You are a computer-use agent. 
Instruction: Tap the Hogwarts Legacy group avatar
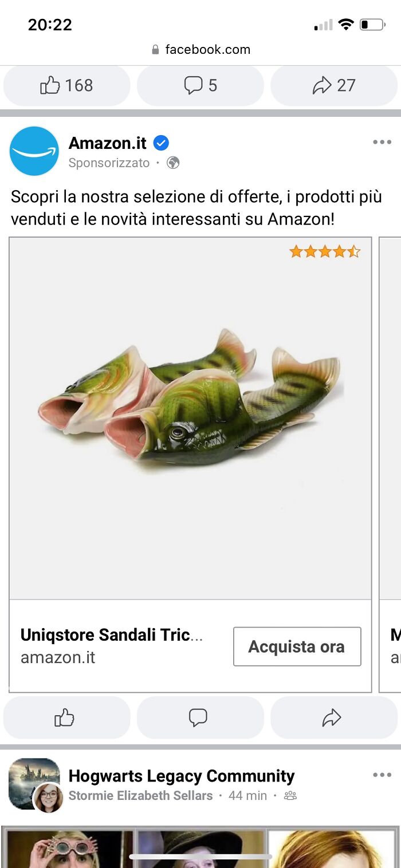point(34,783)
